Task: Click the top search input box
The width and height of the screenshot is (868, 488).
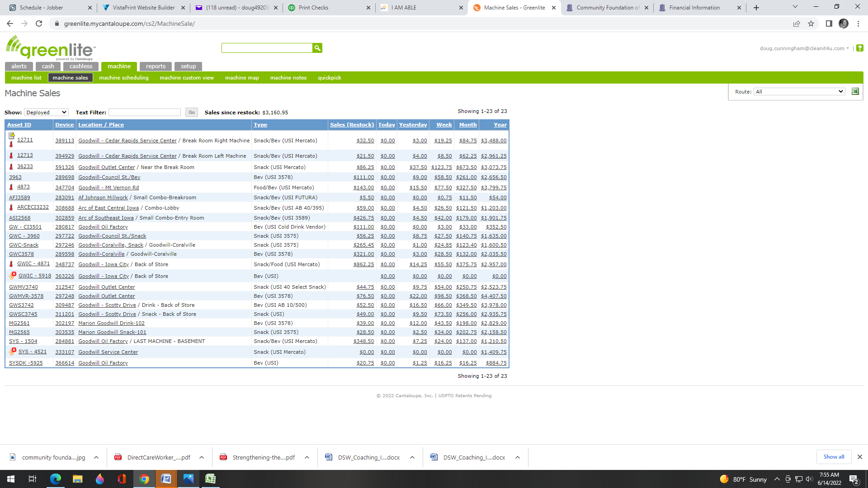Action: 267,48
